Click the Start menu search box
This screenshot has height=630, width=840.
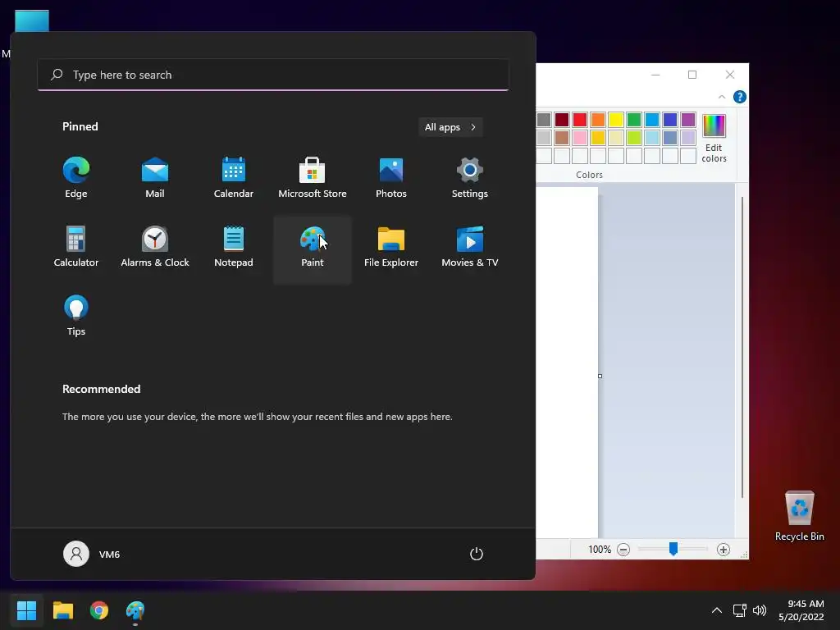coord(273,75)
